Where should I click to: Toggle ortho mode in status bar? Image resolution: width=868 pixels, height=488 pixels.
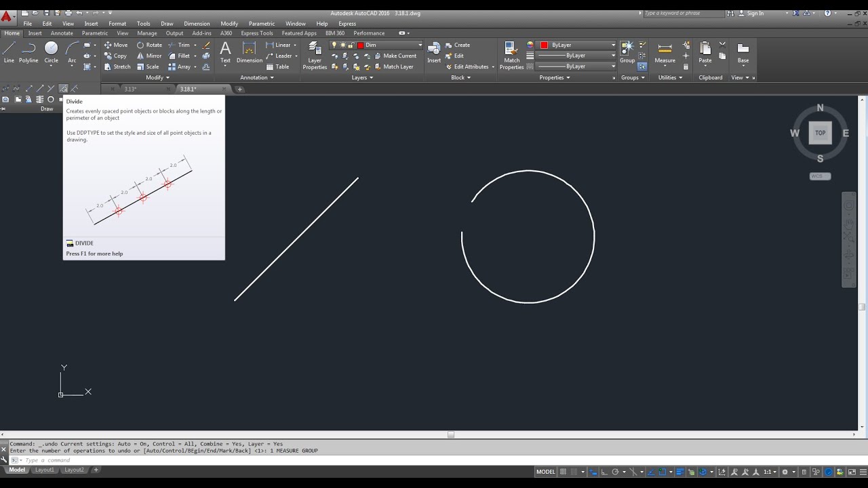click(604, 472)
